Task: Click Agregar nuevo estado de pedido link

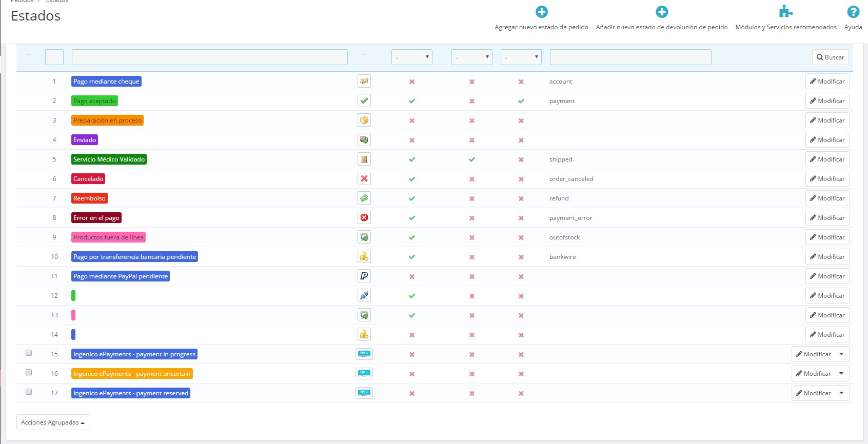Action: point(541,27)
